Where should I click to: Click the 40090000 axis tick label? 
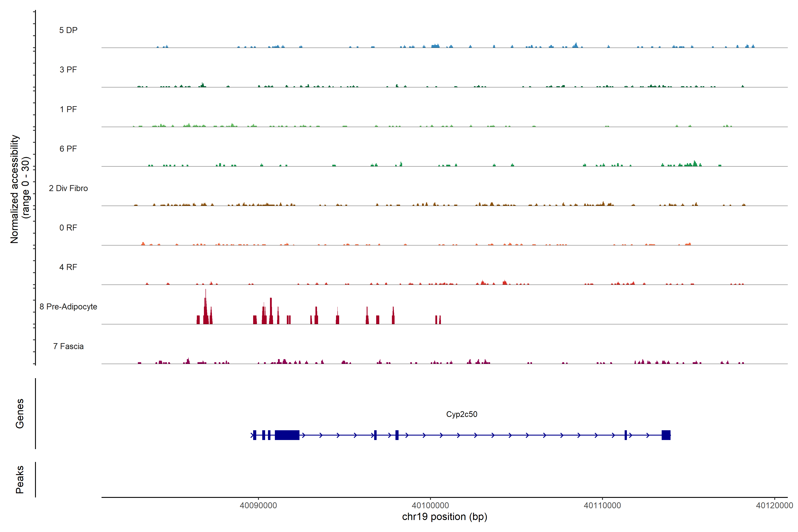click(258, 505)
